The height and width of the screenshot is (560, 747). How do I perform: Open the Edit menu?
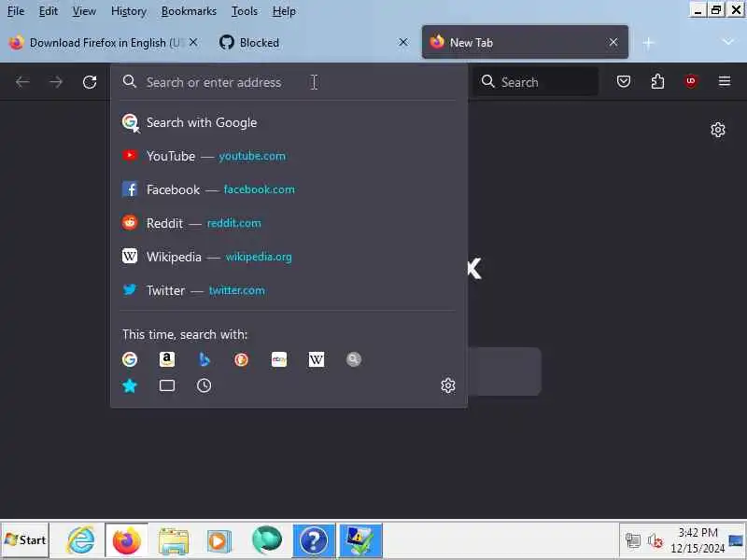pyautogui.click(x=49, y=11)
